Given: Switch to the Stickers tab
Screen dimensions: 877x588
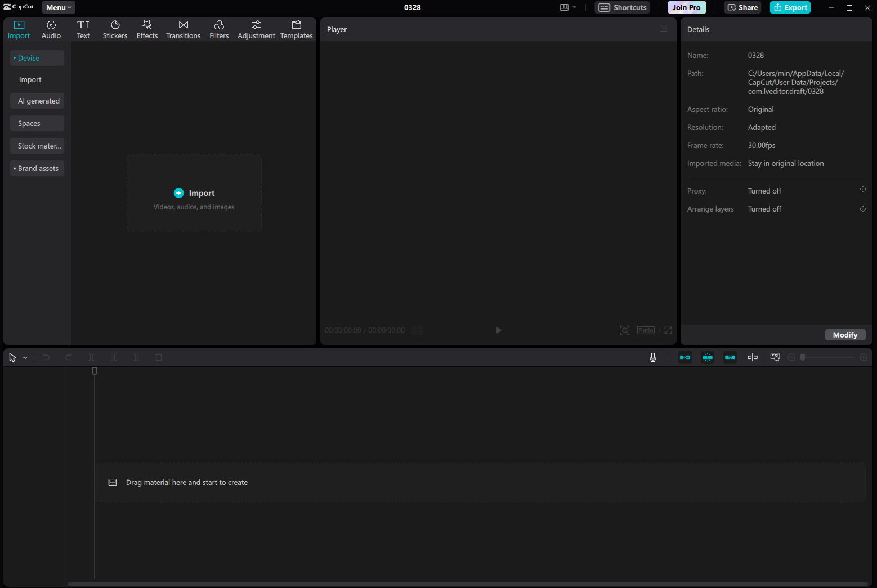Looking at the screenshot, I should [x=115, y=30].
